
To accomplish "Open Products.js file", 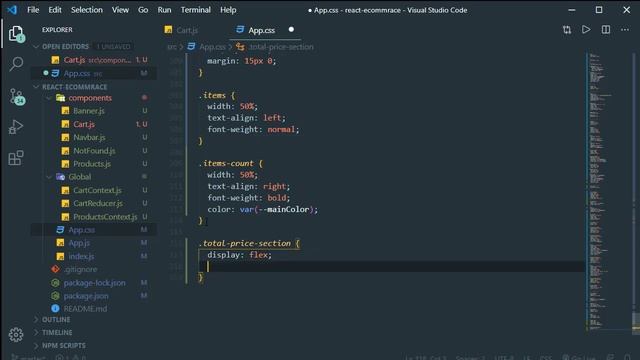I will point(92,164).
